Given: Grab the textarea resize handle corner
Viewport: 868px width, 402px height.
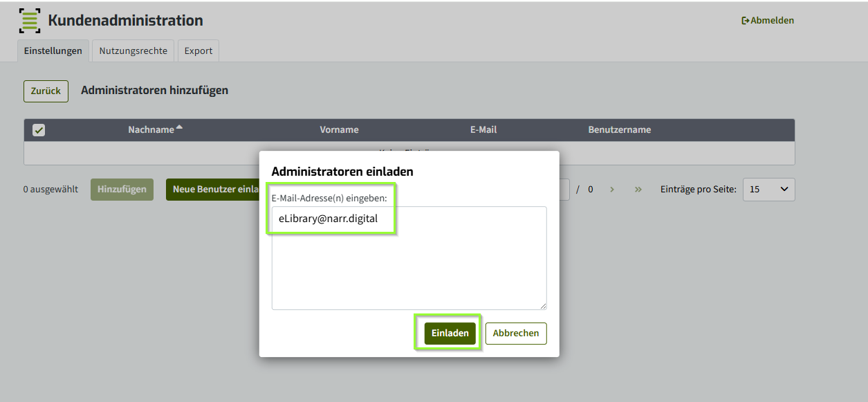Looking at the screenshot, I should tap(543, 306).
